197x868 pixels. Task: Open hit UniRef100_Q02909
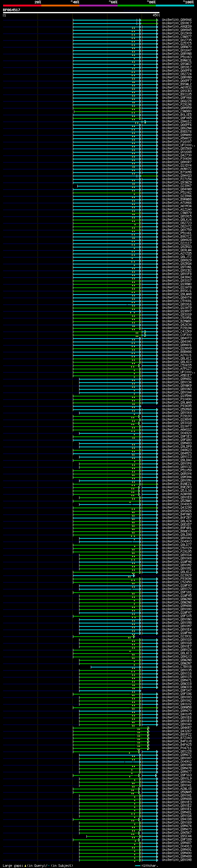(176, 33)
